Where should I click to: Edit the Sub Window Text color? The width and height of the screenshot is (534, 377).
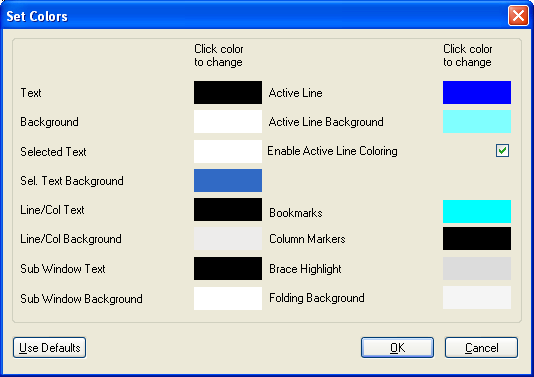228,269
